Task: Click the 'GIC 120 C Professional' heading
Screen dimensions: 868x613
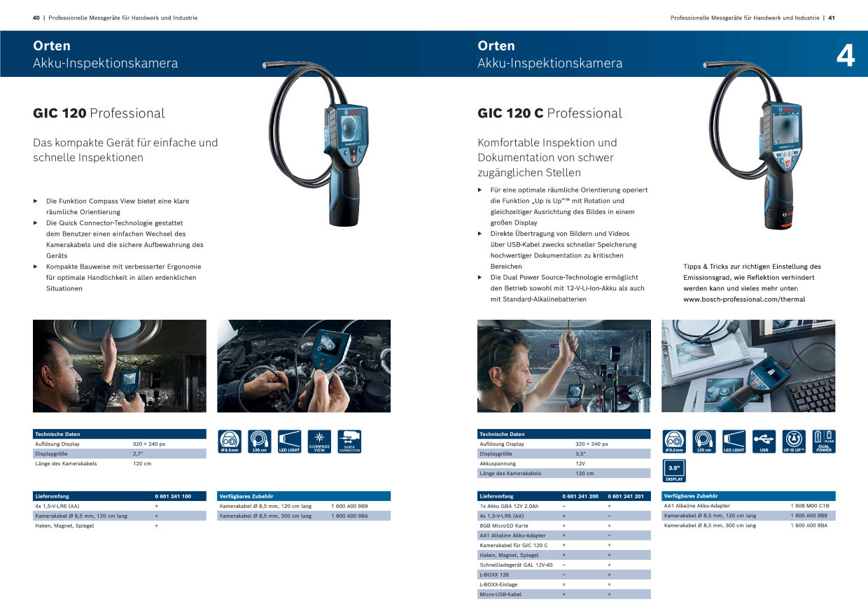Action: click(x=549, y=113)
